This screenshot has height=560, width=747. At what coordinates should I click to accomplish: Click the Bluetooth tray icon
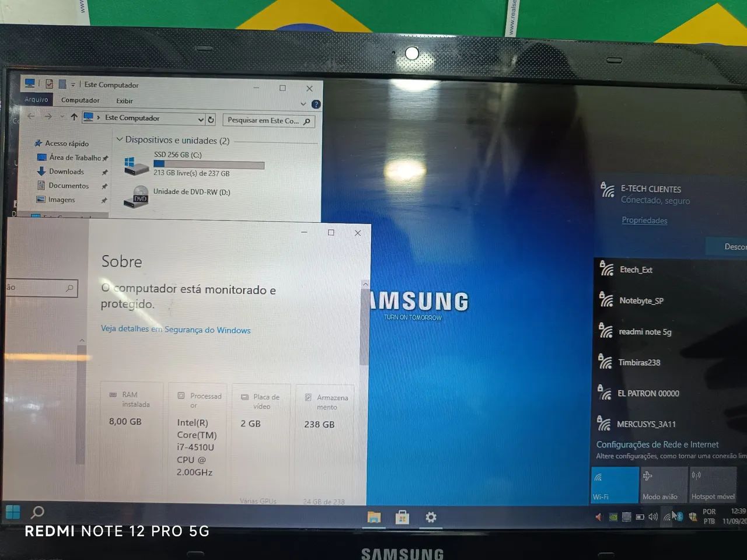point(680,516)
